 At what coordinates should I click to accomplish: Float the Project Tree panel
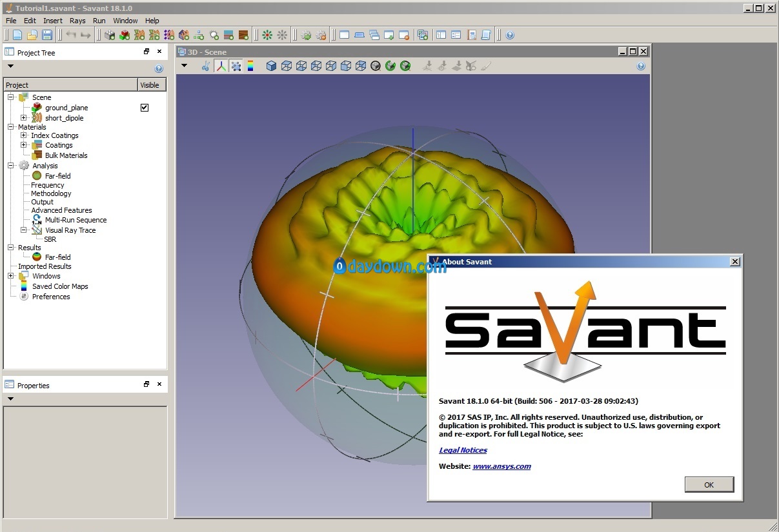click(147, 52)
